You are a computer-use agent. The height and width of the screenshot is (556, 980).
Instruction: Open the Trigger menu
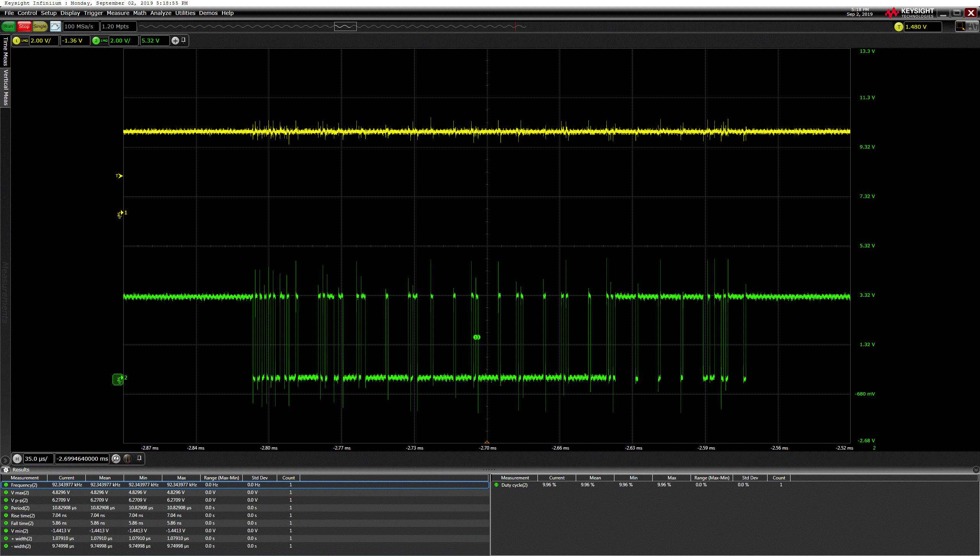tap(93, 13)
